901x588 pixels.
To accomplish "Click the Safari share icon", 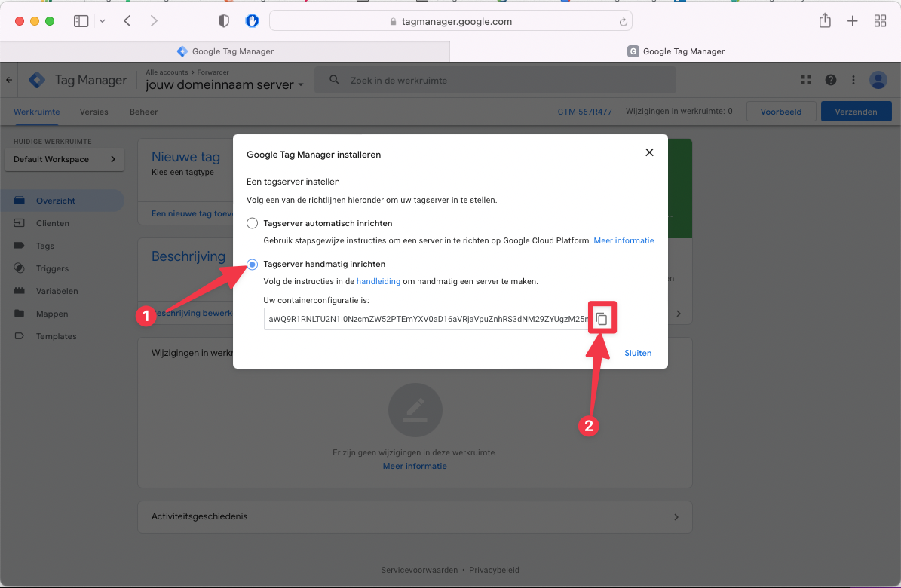I will (x=825, y=21).
